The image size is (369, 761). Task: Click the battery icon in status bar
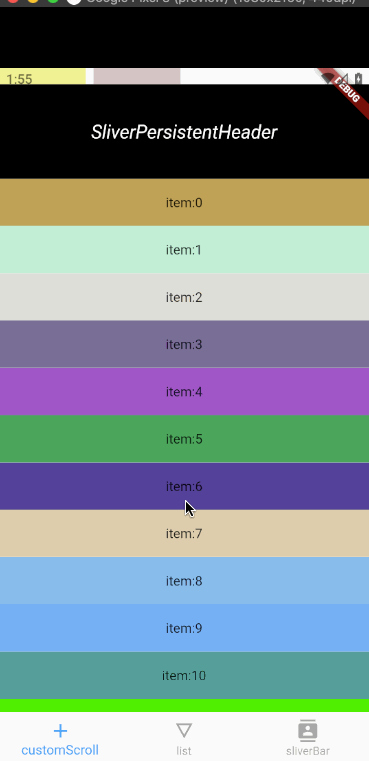click(358, 78)
